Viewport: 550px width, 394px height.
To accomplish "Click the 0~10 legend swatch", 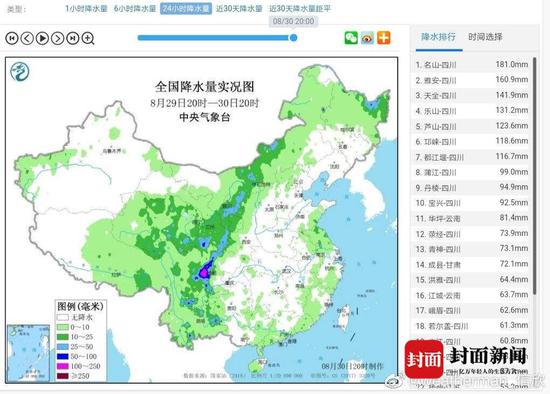I will [63, 327].
